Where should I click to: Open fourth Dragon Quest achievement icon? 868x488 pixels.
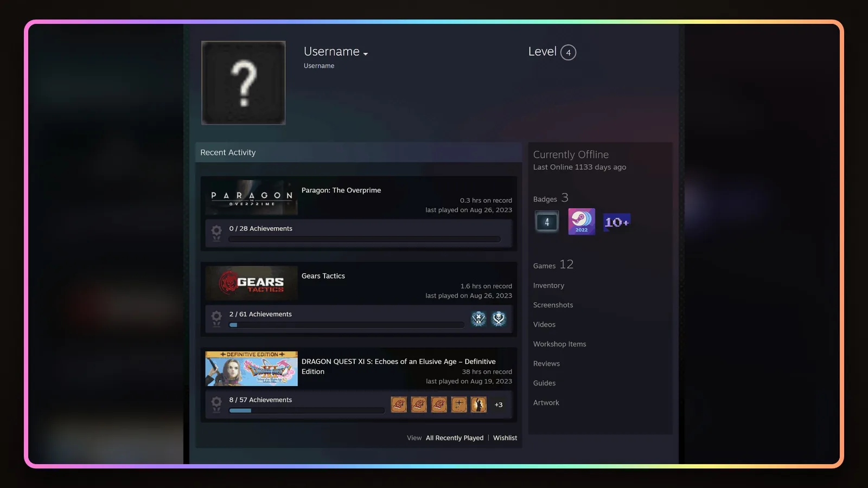click(x=459, y=404)
